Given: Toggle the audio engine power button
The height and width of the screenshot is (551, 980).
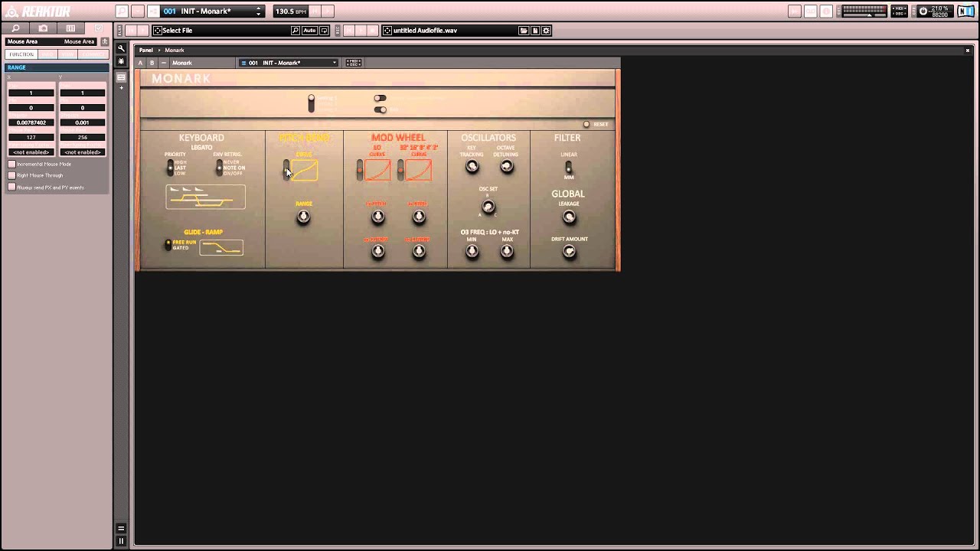Looking at the screenshot, I should click(x=923, y=11).
